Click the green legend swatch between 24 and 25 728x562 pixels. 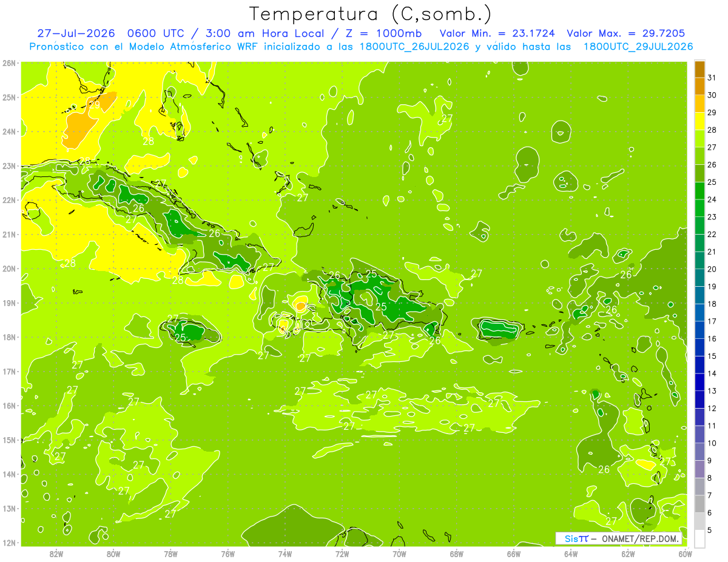coord(699,191)
